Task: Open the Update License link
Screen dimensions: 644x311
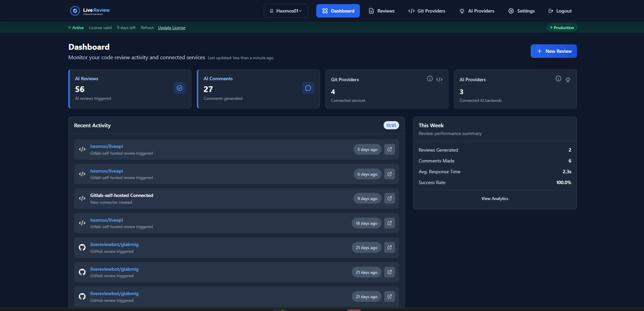Action: pos(171,27)
